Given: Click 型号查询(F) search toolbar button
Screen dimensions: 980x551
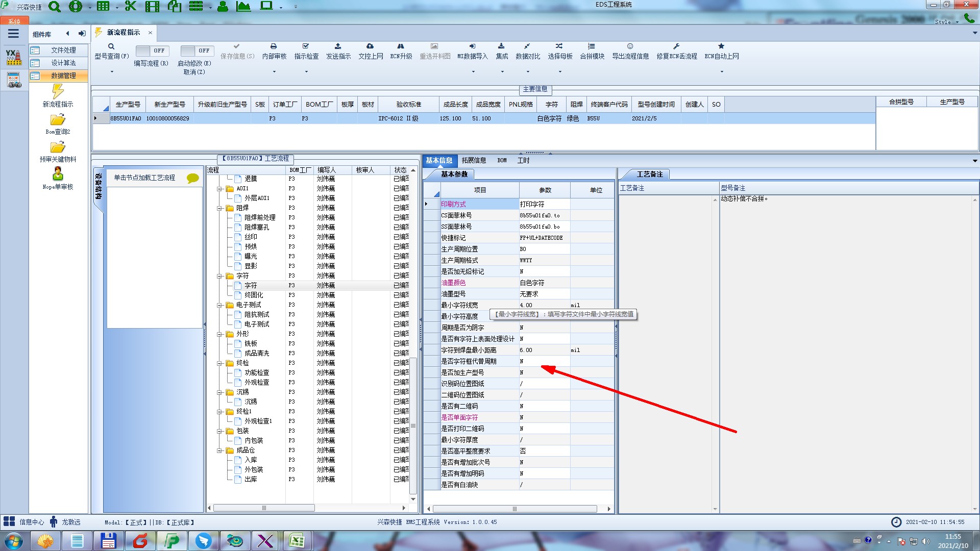Looking at the screenshot, I should 111,52.
